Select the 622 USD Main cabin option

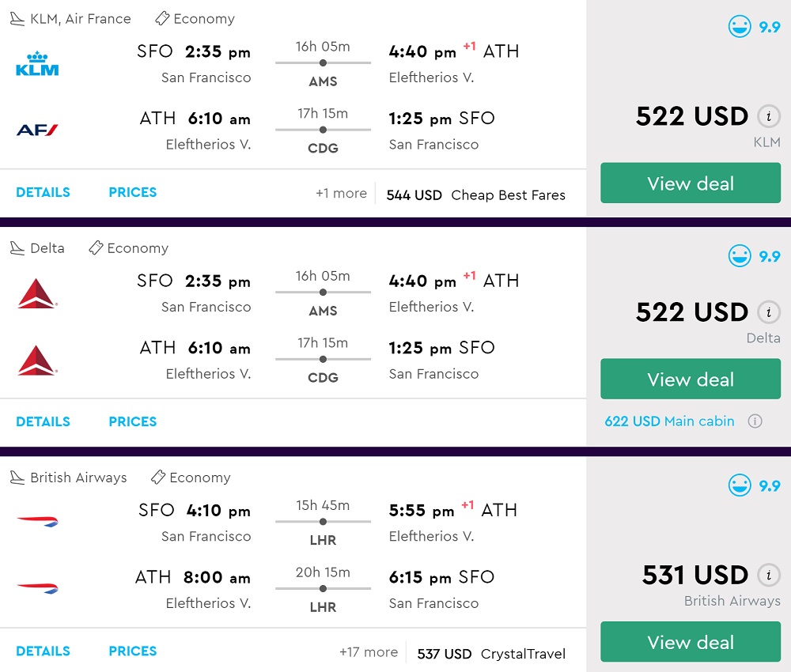click(669, 421)
